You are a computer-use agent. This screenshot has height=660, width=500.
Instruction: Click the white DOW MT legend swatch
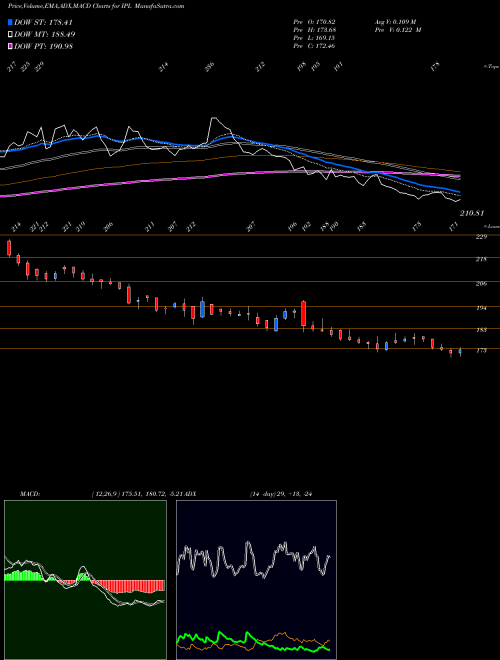[x=10, y=34]
